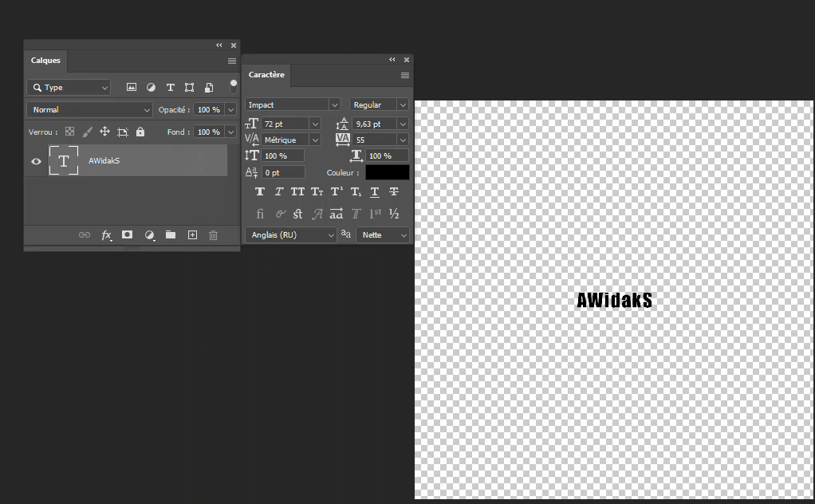Click the strikethrough text style icon
Image resolution: width=815 pixels, height=504 pixels.
(394, 192)
